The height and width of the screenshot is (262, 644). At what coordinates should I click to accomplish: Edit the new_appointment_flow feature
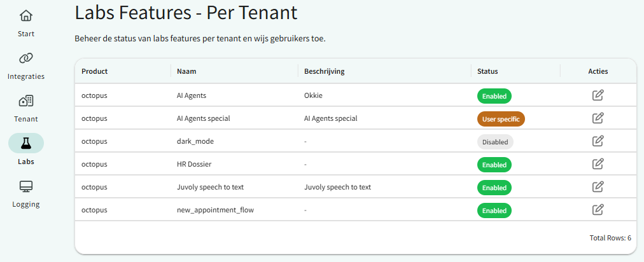(x=598, y=210)
